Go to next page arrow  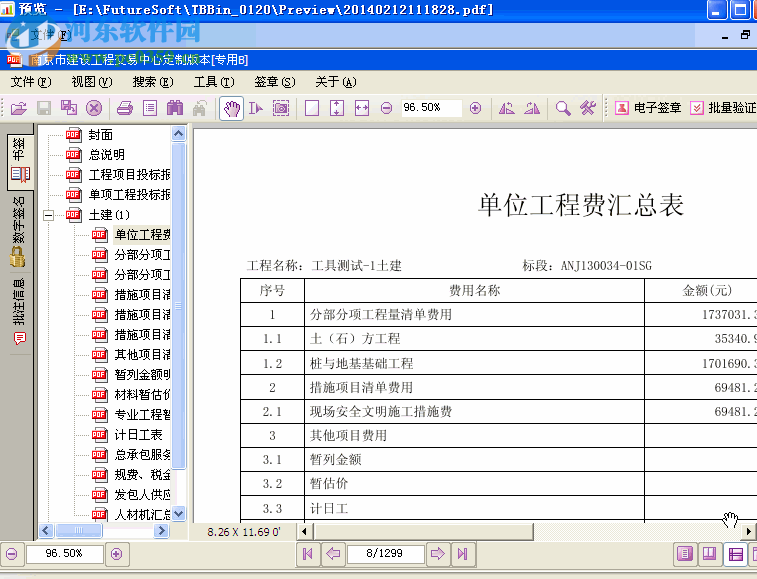(437, 554)
